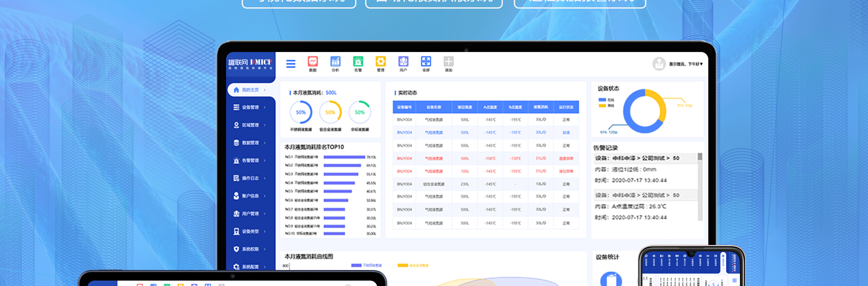Sort by the 设备编号 column header
The image size is (868, 286).
tap(404, 107)
